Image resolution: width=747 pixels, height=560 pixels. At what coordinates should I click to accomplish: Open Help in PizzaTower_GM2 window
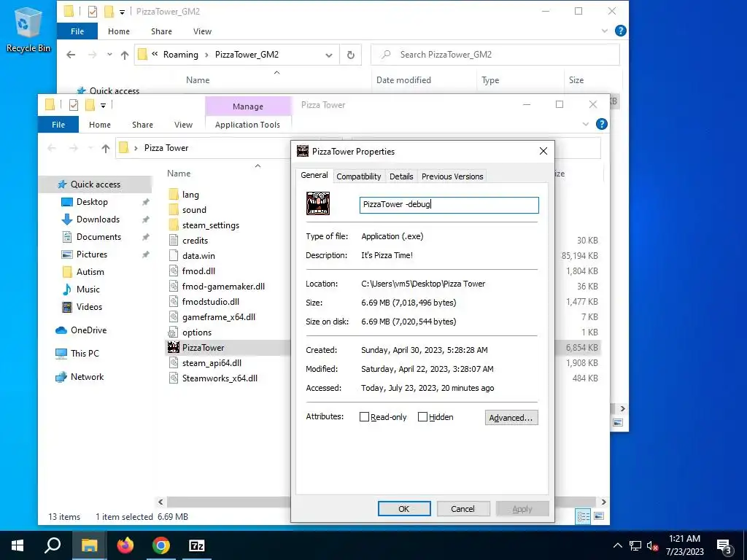click(620, 31)
